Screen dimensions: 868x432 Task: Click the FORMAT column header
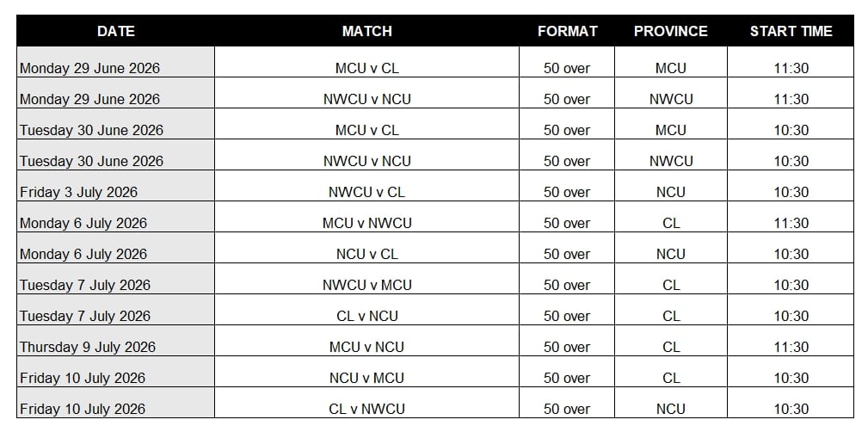pos(567,31)
